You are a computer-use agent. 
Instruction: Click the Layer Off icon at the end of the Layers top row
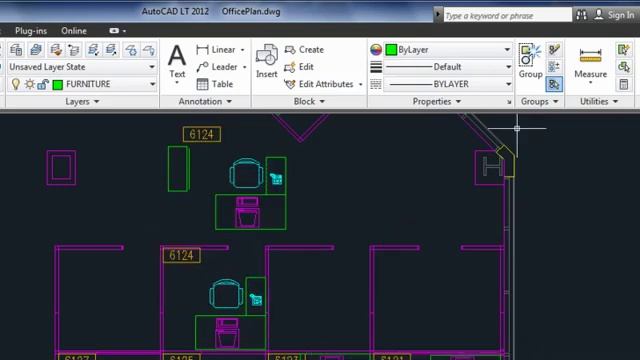(x=149, y=50)
